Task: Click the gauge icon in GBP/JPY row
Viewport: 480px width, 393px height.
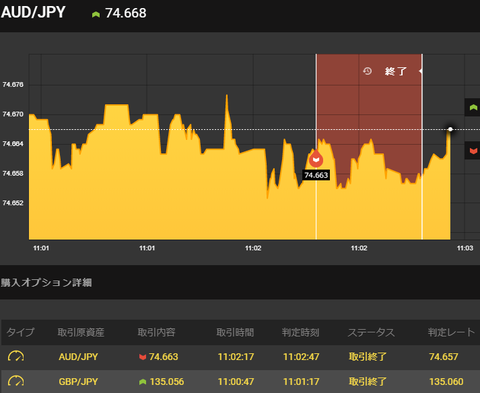Action: coord(16,381)
